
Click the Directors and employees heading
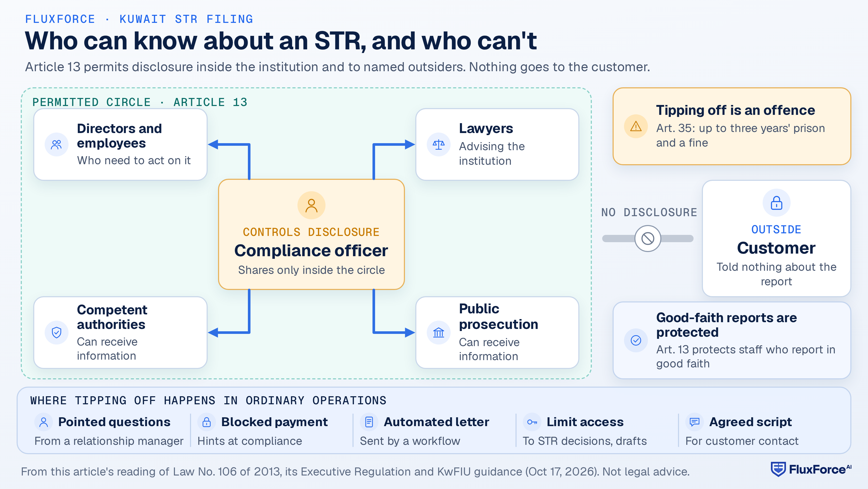119,136
